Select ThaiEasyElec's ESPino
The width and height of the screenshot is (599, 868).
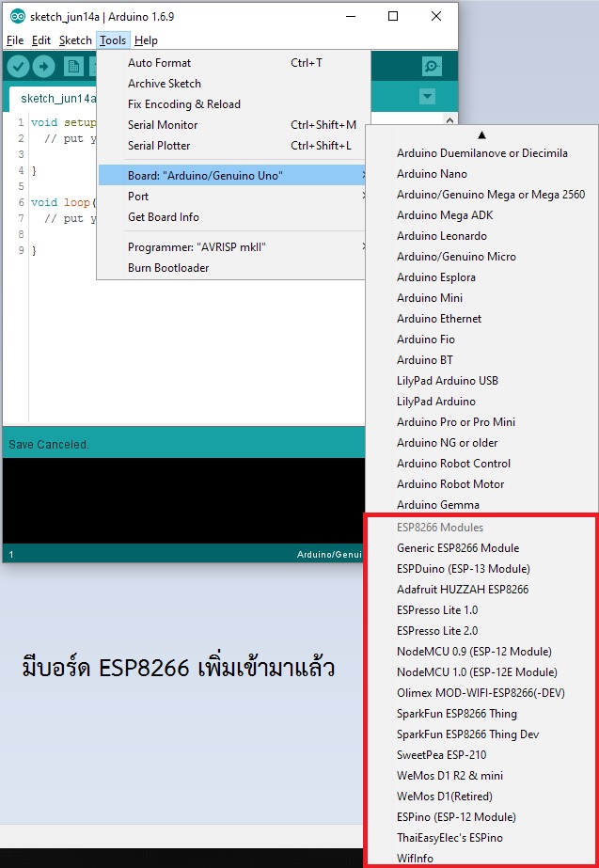pyautogui.click(x=481, y=838)
